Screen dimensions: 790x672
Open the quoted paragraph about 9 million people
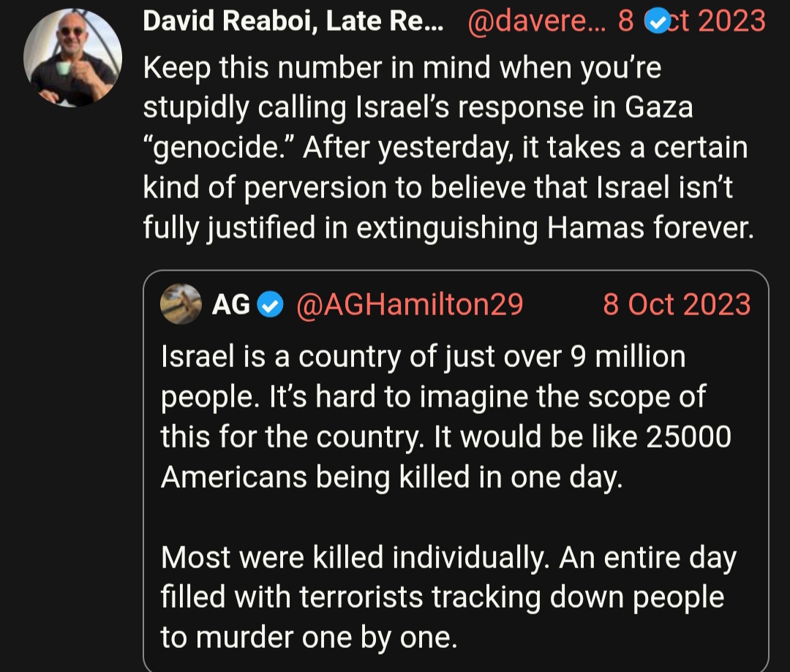446,417
